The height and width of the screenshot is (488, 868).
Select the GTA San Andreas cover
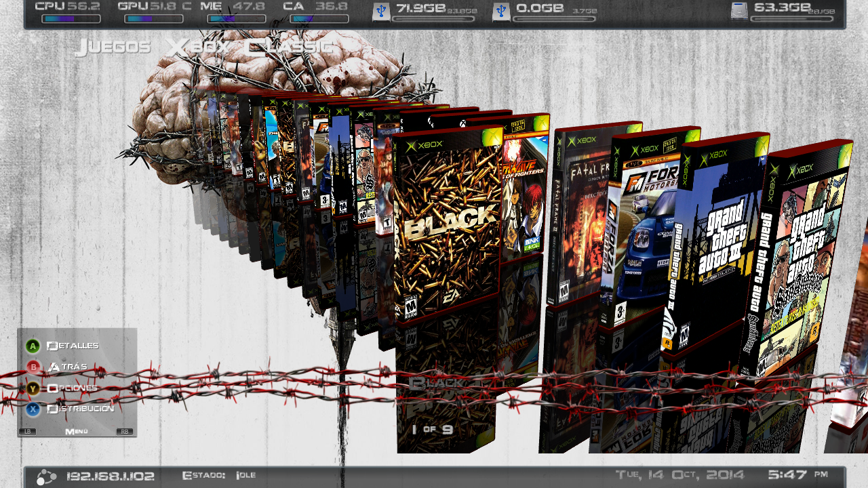coord(800,261)
